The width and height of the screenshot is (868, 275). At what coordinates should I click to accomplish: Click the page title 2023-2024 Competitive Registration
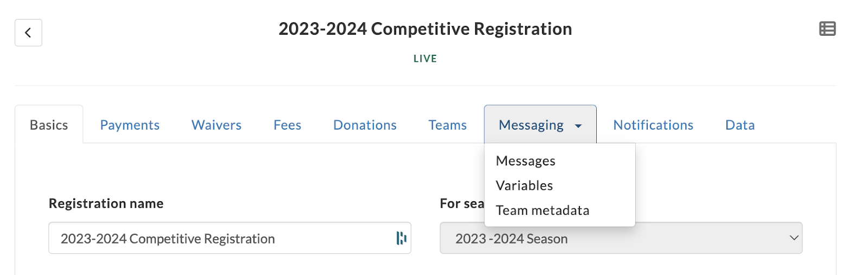coord(425,29)
